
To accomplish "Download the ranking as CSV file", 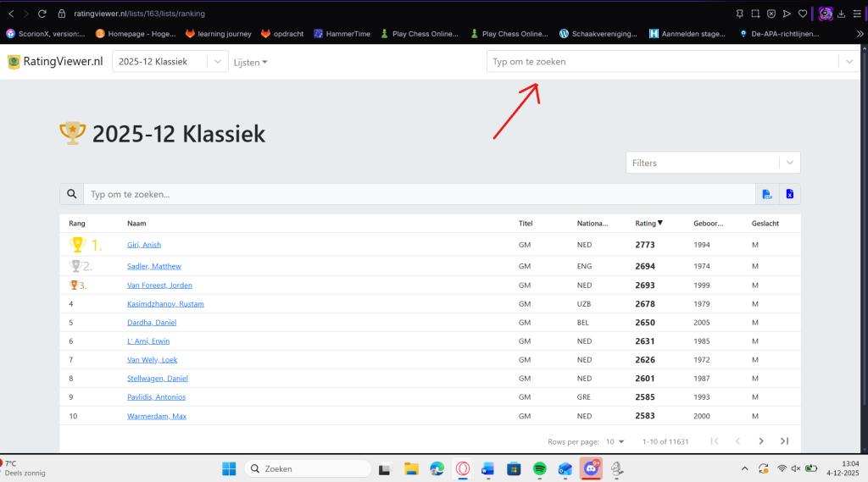I will coord(767,194).
